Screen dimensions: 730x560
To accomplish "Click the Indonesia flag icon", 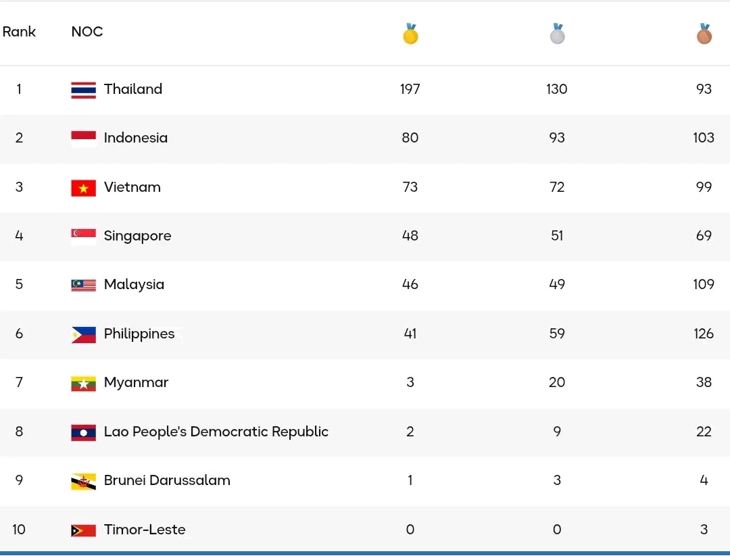I will pyautogui.click(x=83, y=138).
